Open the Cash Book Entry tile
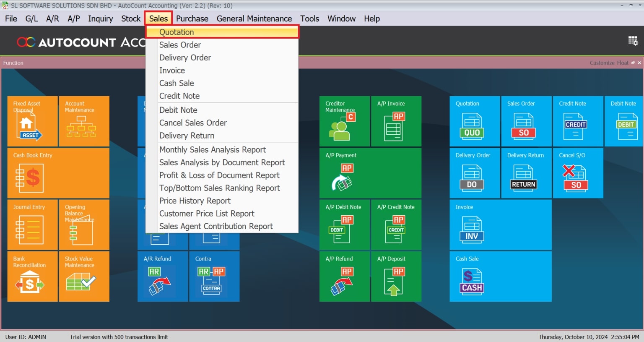This screenshot has width=644, height=342. [58, 173]
